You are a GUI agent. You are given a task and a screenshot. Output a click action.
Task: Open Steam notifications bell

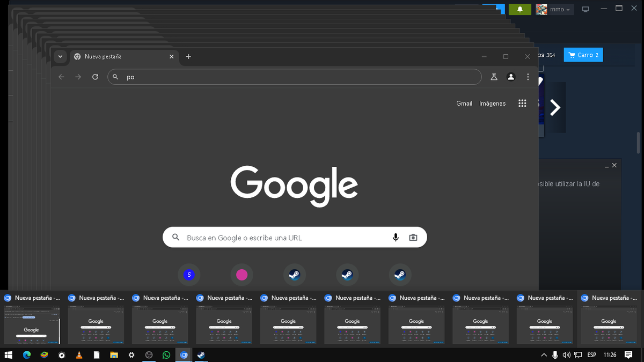519,9
